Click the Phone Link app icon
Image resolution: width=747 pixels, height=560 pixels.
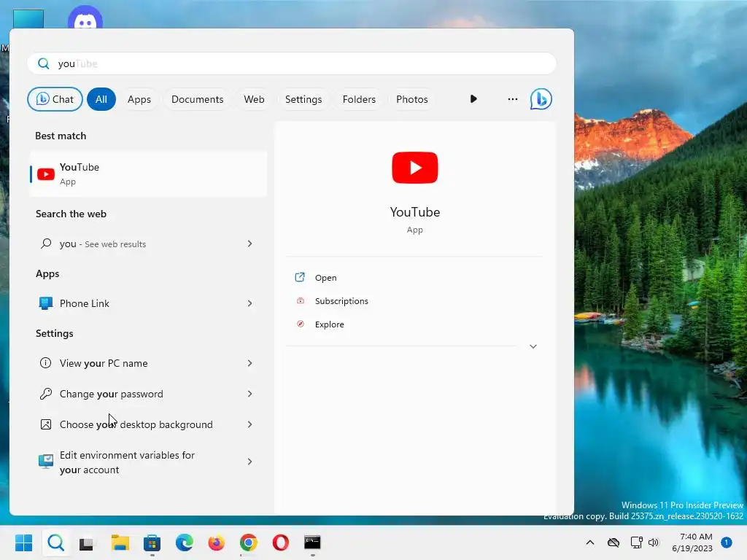click(46, 303)
